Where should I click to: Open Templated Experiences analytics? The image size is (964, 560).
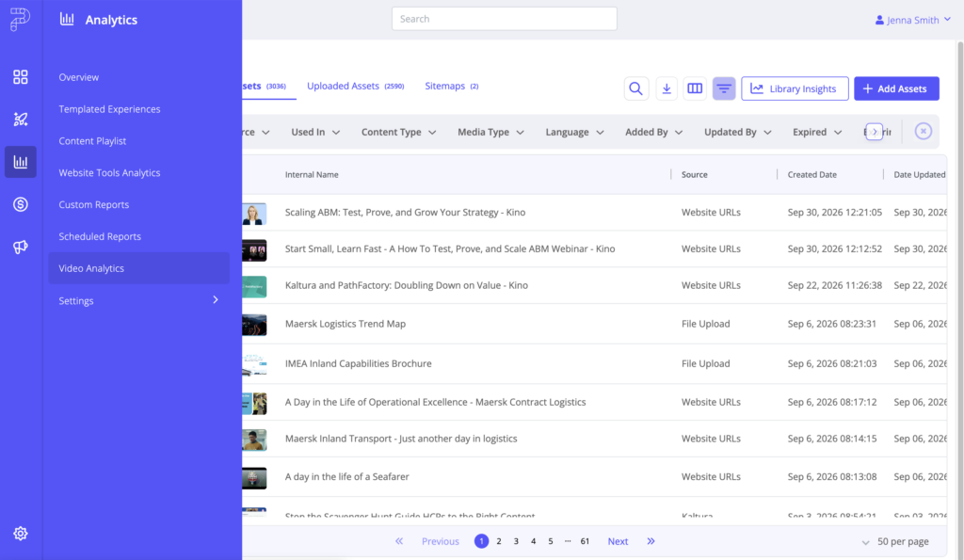coord(109,109)
